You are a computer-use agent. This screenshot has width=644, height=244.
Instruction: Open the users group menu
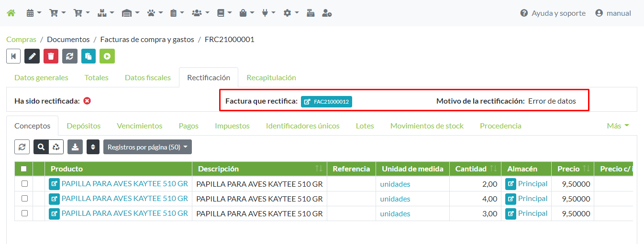pyautogui.click(x=200, y=13)
